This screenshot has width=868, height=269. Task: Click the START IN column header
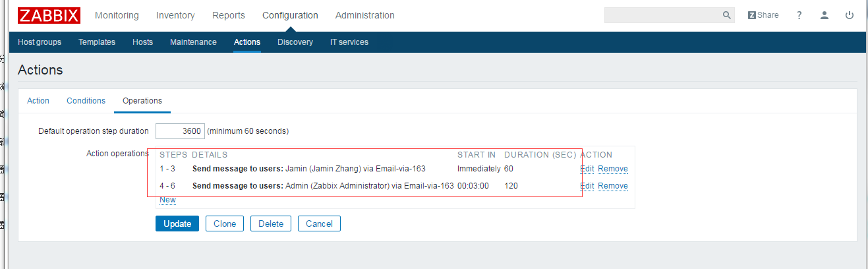477,155
